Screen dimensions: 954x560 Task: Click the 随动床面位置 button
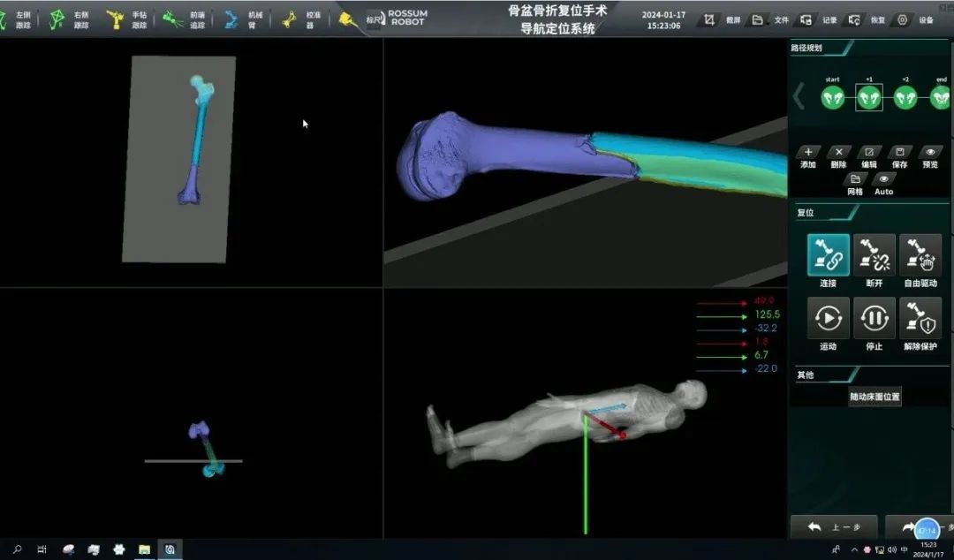pos(874,397)
